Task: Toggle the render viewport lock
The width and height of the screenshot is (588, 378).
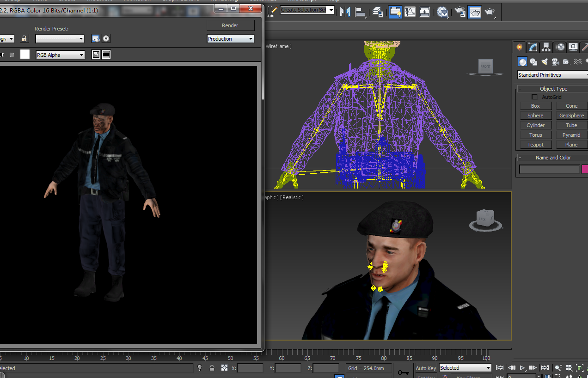Action: (x=24, y=39)
